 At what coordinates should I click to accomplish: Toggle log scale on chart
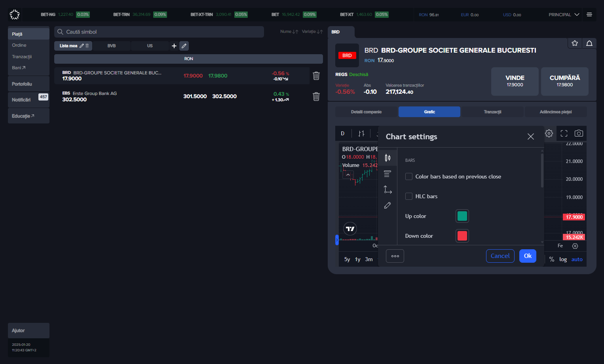click(563, 260)
